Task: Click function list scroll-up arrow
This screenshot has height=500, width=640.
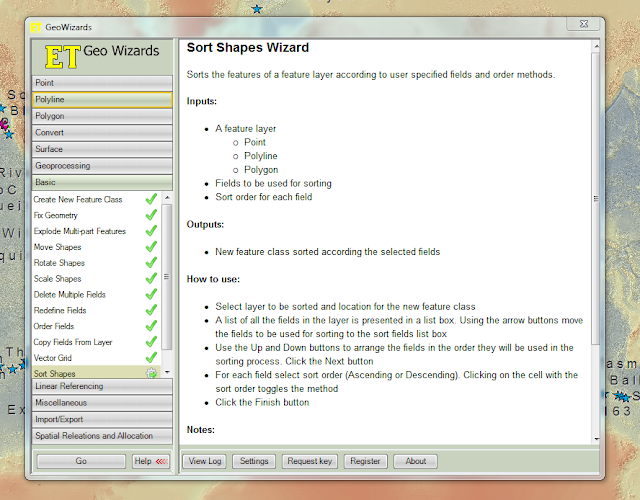Action: (167, 198)
